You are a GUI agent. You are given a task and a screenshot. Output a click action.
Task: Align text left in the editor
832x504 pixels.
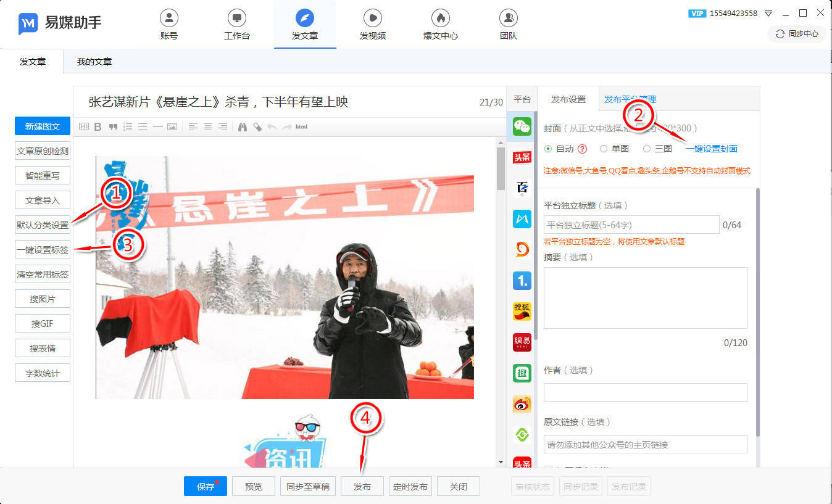pos(193,127)
